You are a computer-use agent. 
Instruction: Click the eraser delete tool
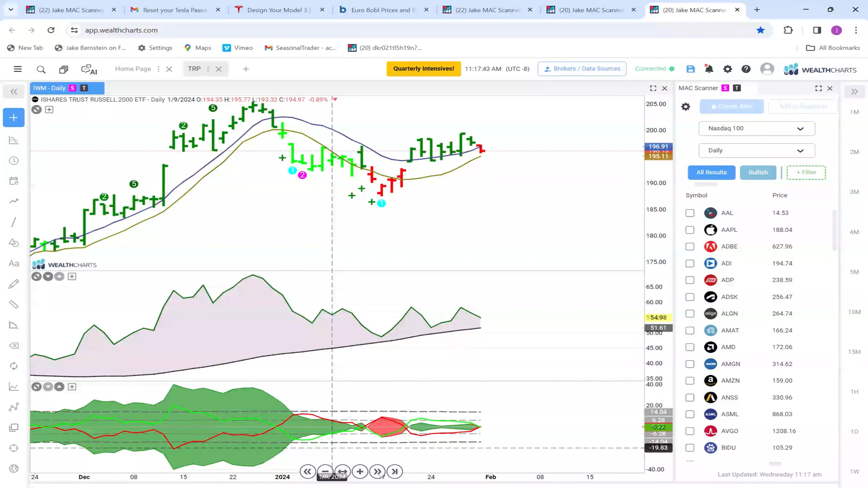(14, 346)
